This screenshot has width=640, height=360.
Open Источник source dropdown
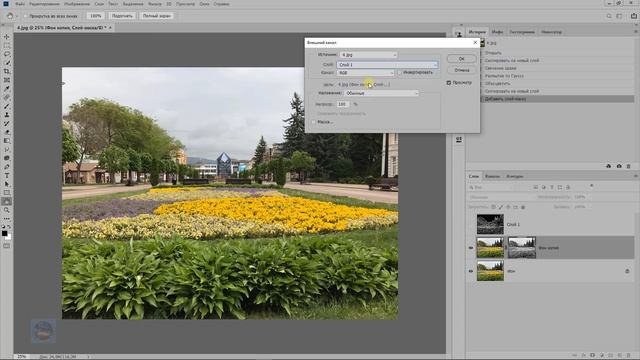(x=368, y=55)
